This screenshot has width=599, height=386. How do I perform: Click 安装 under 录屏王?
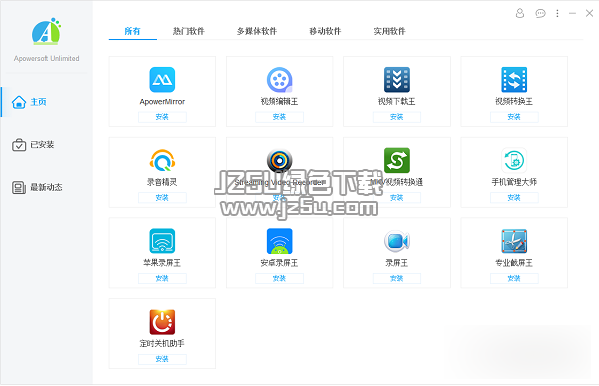tap(397, 278)
